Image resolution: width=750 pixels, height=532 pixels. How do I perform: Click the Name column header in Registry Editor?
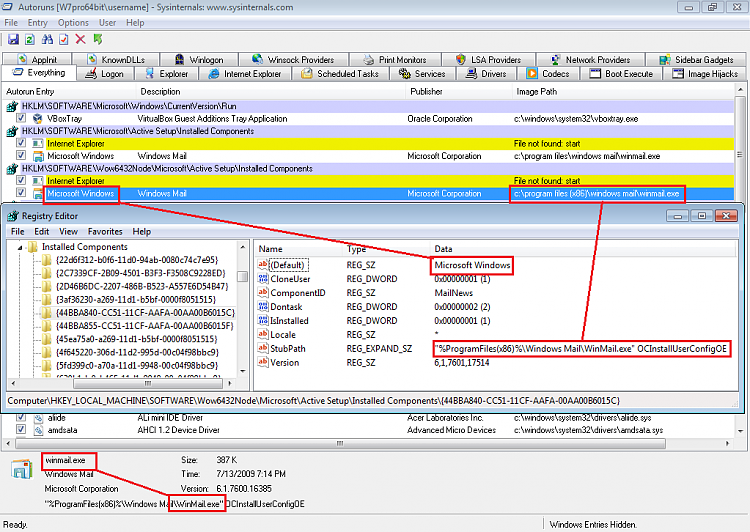pos(298,249)
